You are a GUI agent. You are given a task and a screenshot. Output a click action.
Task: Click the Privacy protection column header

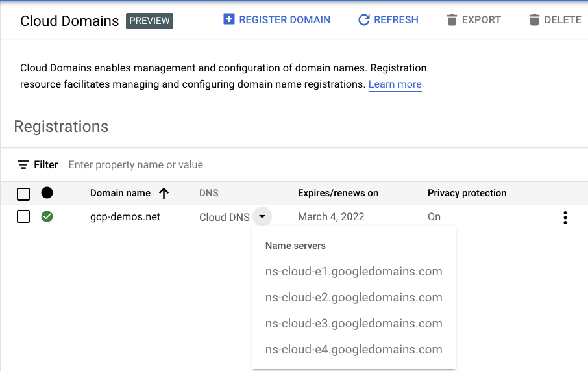click(x=467, y=193)
